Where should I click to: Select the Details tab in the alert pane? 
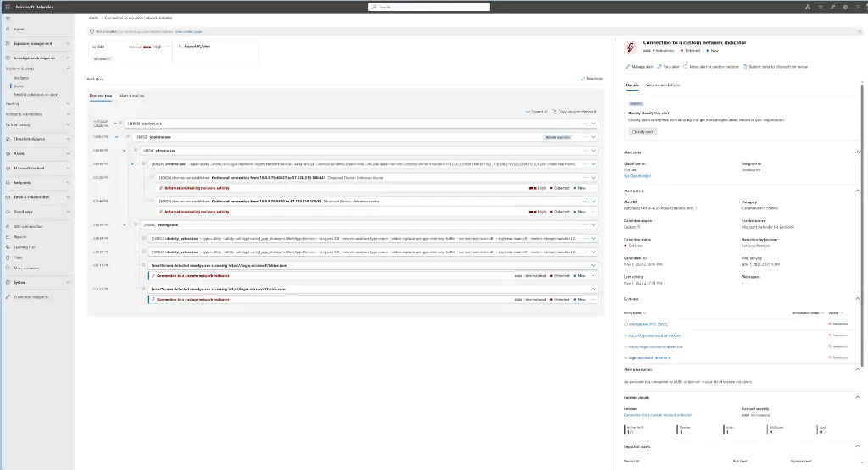pos(632,86)
